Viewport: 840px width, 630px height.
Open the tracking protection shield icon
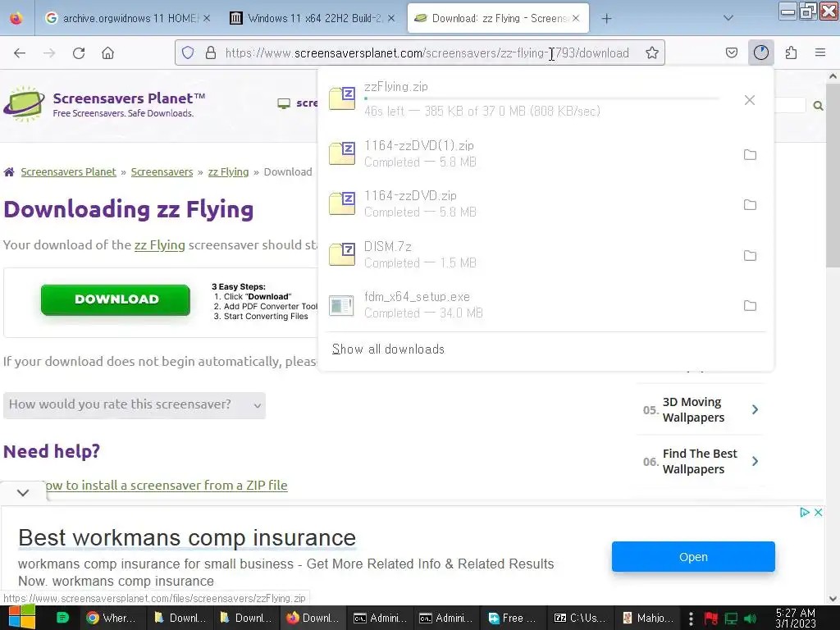coord(188,52)
